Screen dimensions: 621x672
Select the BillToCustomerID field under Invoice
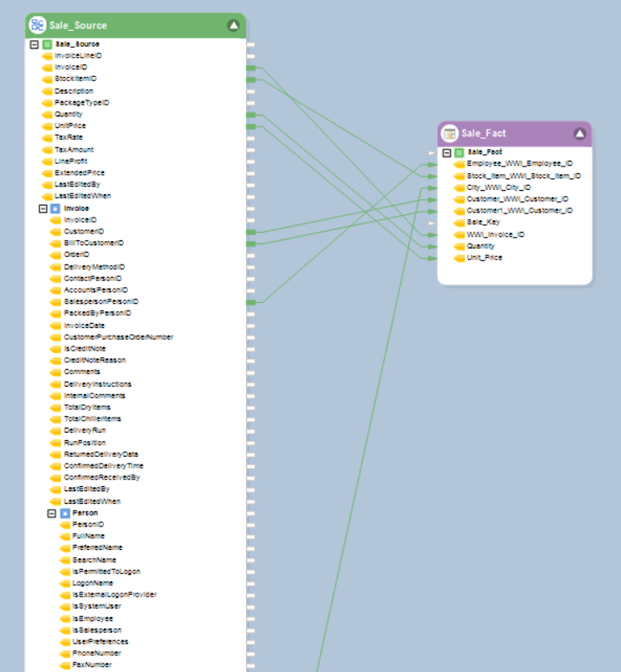[94, 244]
